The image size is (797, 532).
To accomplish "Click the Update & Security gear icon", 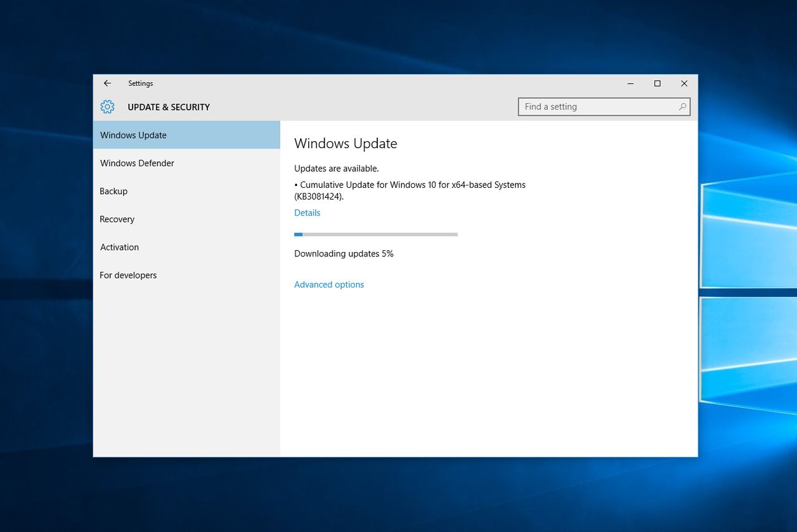I will (108, 107).
